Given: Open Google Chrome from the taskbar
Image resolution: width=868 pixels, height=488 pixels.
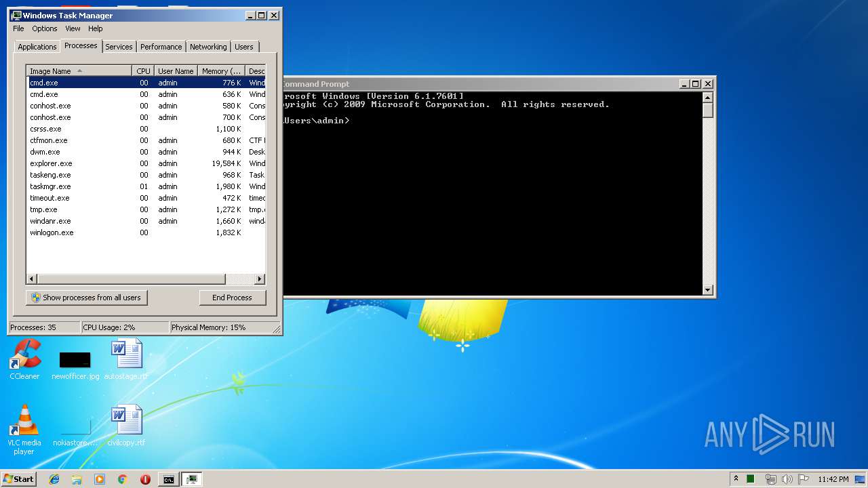Looking at the screenshot, I should click(x=122, y=479).
